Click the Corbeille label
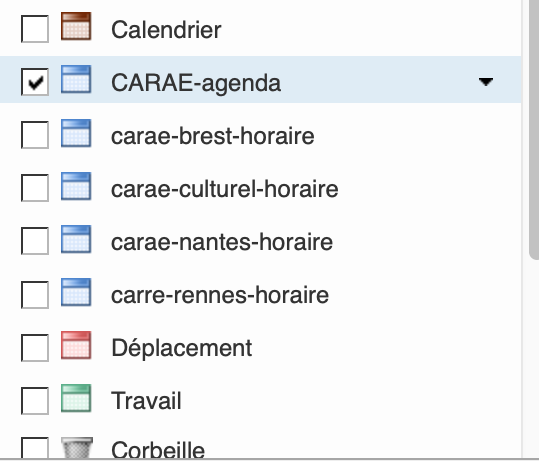This screenshot has height=461, width=539. coord(158,449)
